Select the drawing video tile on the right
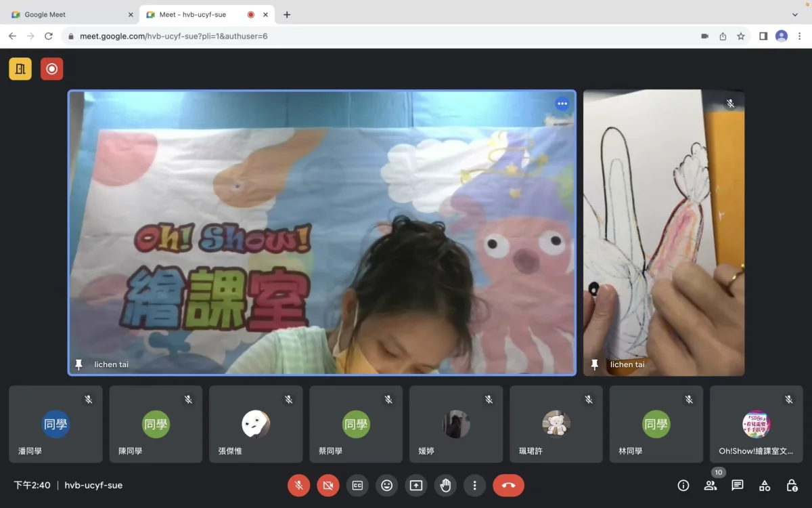This screenshot has width=812, height=508. [x=664, y=232]
